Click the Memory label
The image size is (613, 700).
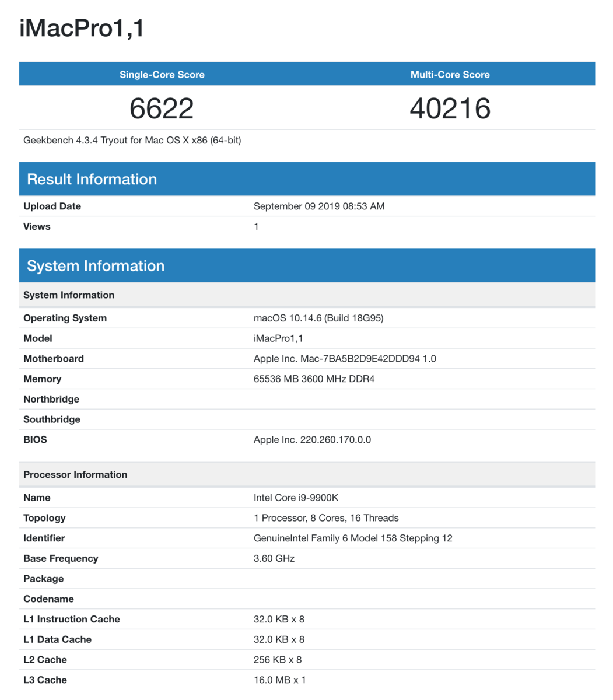click(42, 379)
